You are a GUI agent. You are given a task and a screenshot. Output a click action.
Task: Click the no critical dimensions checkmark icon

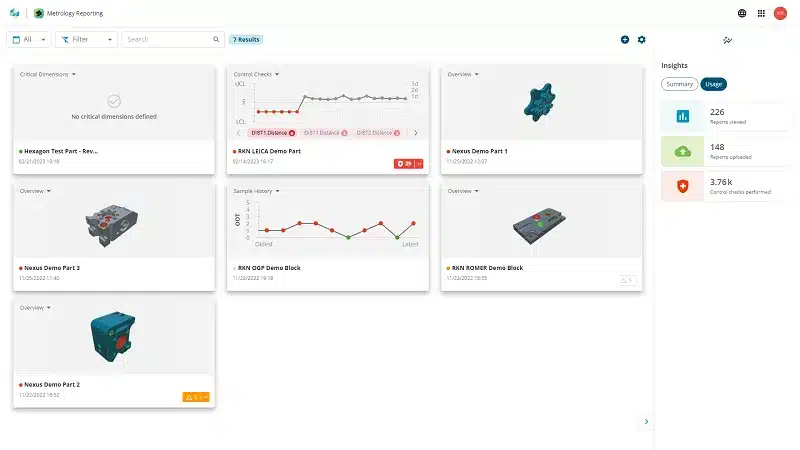pyautogui.click(x=114, y=101)
